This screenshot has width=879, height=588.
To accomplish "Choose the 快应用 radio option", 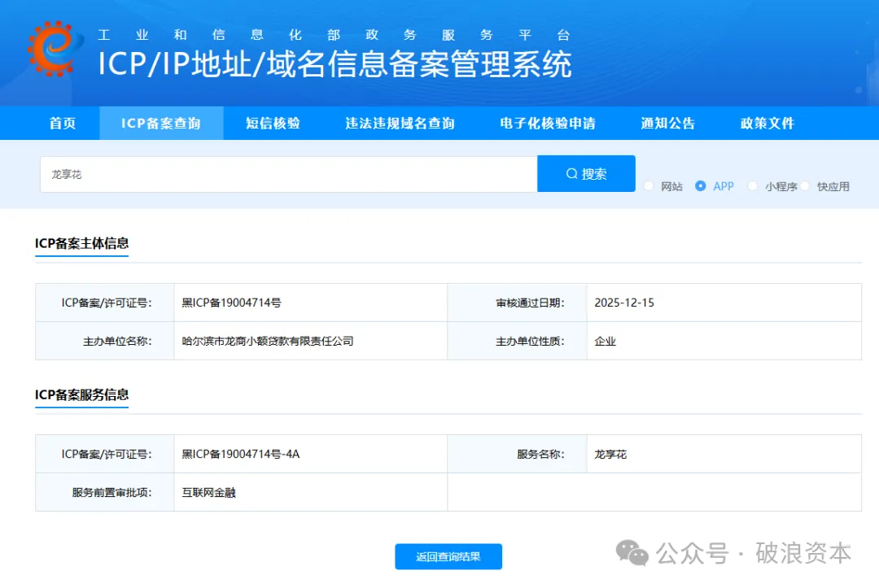I will point(805,186).
